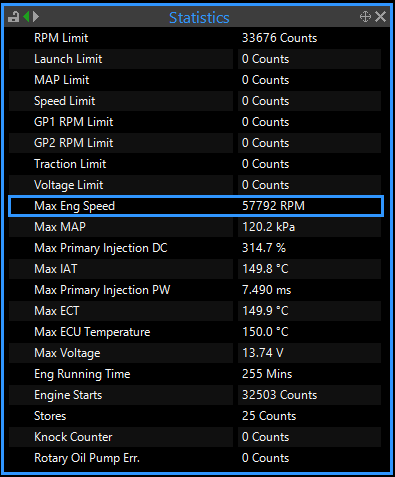Click the 120.2 kPa value
The image size is (395, 477).
pyautogui.click(x=268, y=227)
